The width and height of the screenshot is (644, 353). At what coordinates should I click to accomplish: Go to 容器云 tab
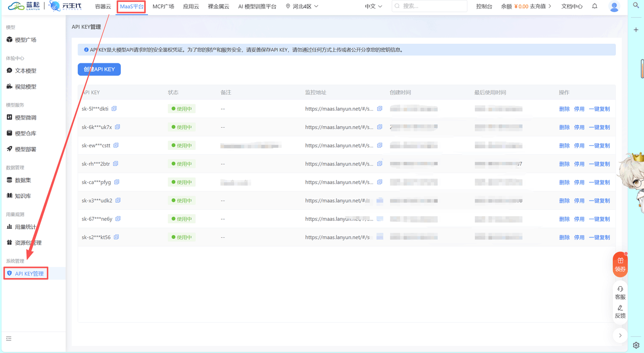[x=103, y=7]
